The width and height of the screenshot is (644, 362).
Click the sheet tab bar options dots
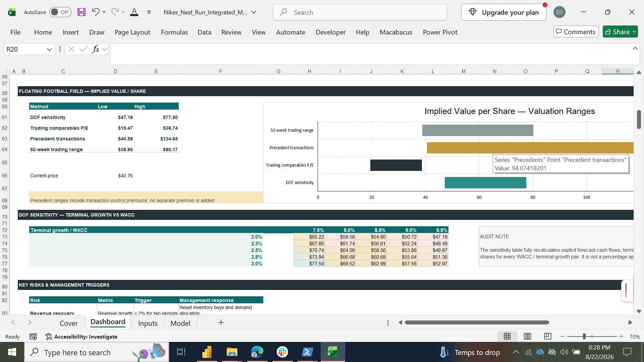[x=388, y=323]
